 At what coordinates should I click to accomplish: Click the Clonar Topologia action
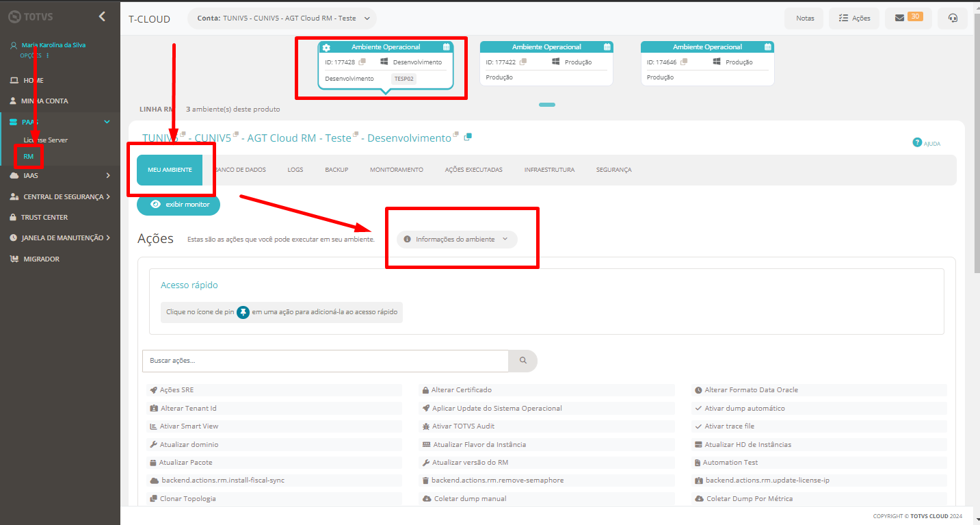(x=274, y=499)
